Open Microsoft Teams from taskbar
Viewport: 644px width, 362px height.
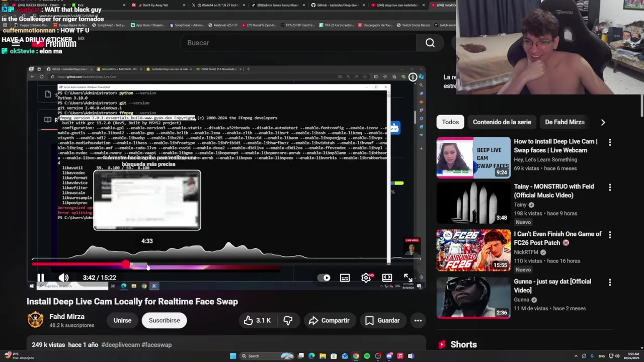pos(411,356)
